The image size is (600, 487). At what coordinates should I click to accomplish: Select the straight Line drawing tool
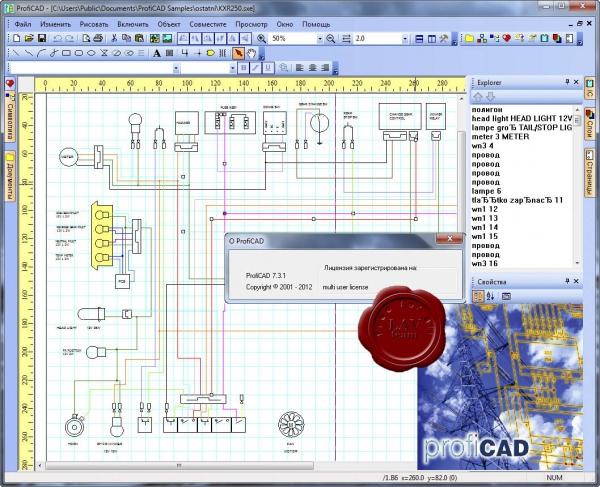point(16,53)
